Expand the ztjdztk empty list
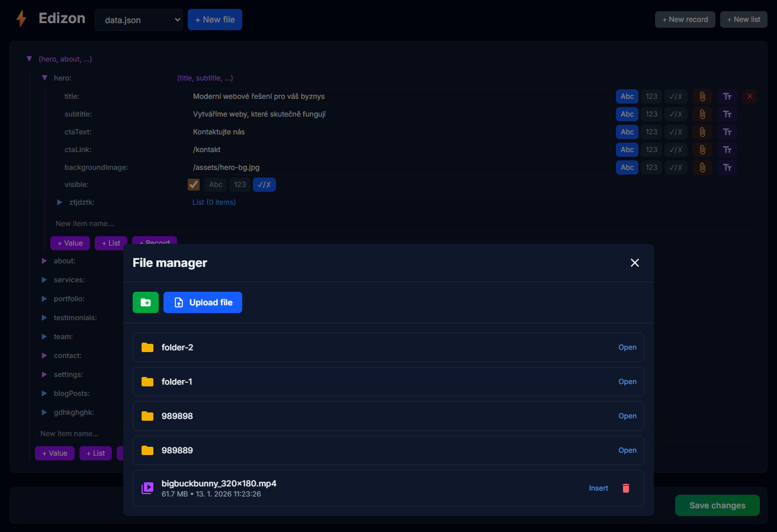This screenshot has height=532, width=777. (59, 202)
